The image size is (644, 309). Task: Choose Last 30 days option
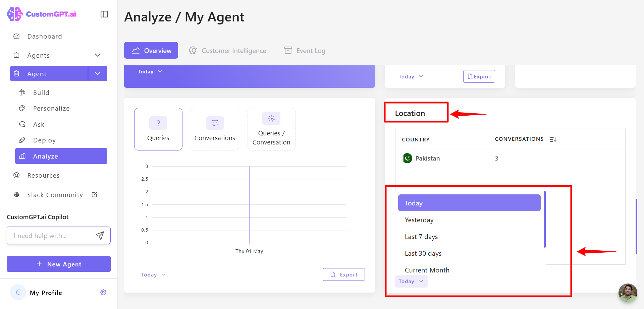pos(469,253)
